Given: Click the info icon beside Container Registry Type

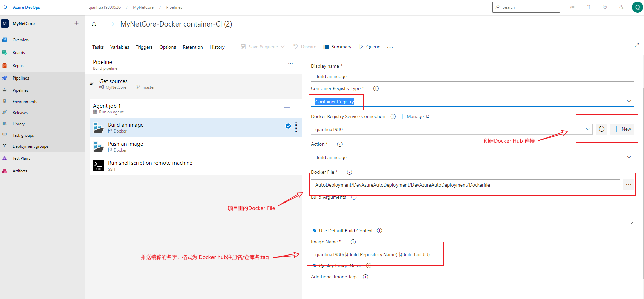Looking at the screenshot, I should click(x=376, y=89).
